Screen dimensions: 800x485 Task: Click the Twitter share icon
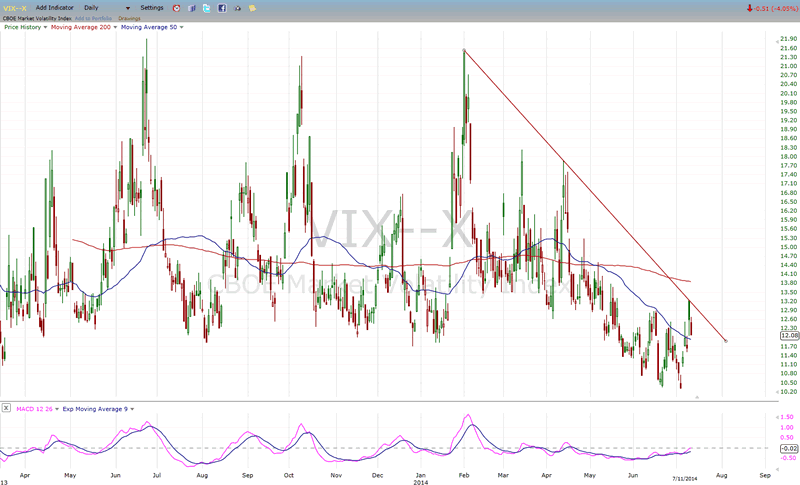[x=205, y=8]
